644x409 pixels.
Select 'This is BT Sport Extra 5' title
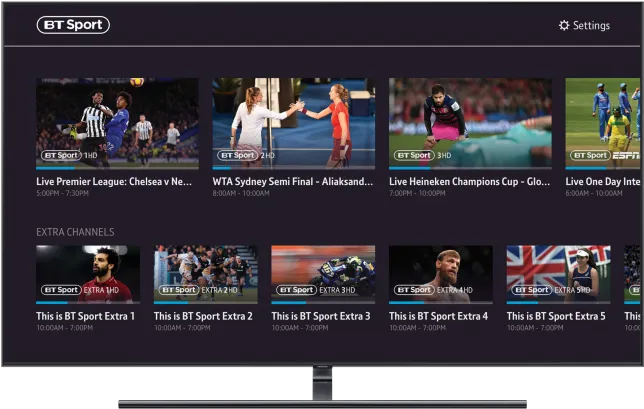pyautogui.click(x=556, y=316)
